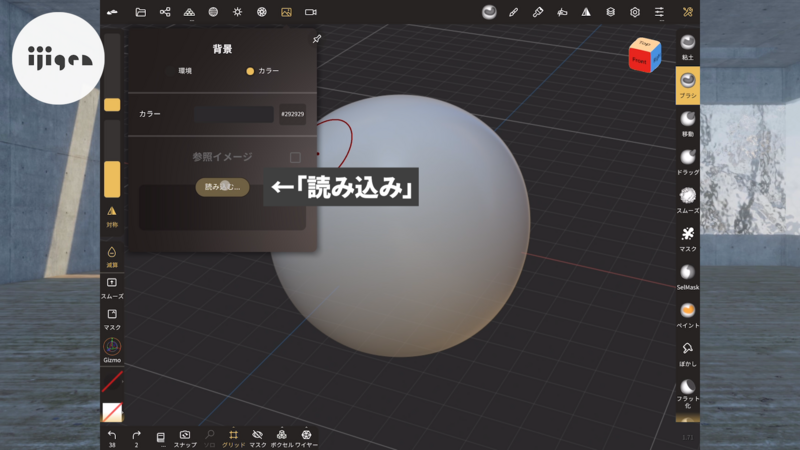Enable the 参照イメージ checkbox
800x450 pixels.
click(295, 157)
